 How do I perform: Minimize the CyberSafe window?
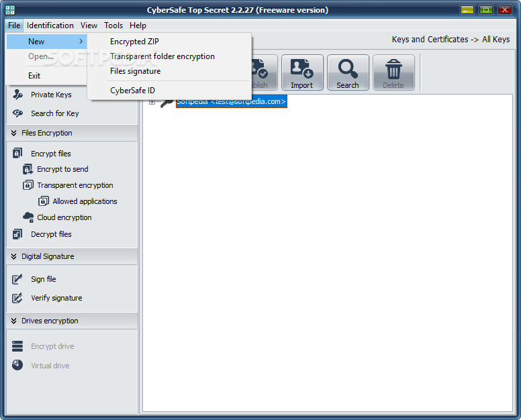467,9
